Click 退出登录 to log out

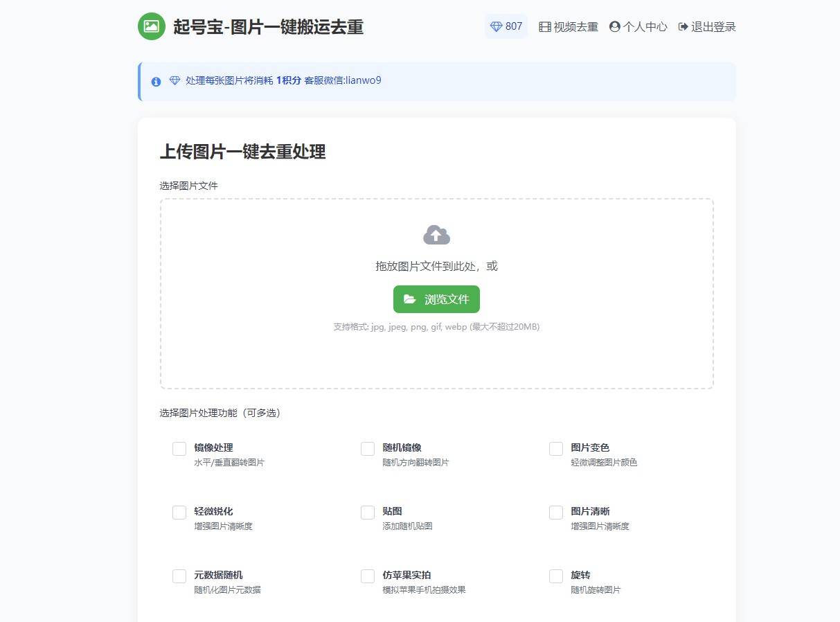(x=713, y=27)
